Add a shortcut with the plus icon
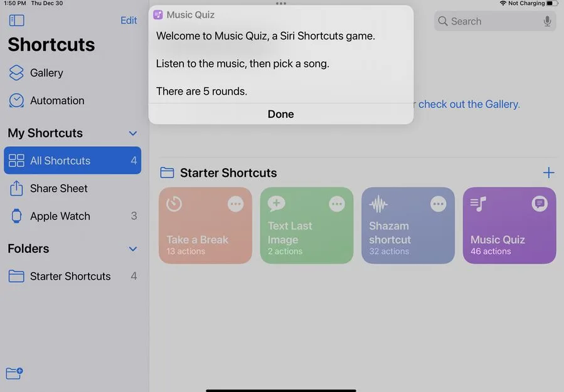Image resolution: width=564 pixels, height=392 pixels. click(x=548, y=172)
